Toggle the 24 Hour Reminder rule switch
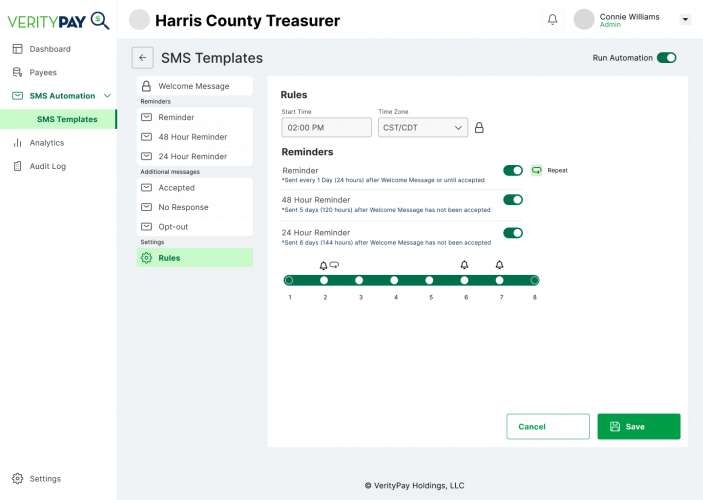Screen dimensions: 703x500 [x=513, y=233]
